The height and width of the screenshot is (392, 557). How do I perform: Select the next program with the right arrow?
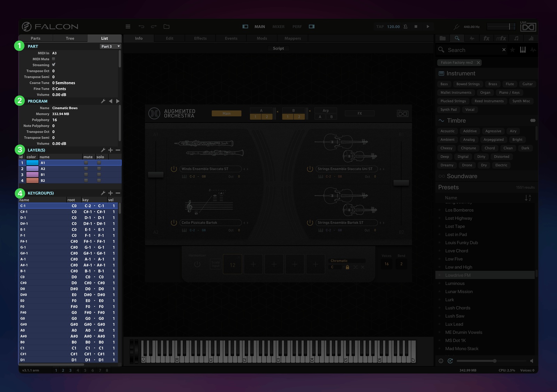[x=118, y=101]
